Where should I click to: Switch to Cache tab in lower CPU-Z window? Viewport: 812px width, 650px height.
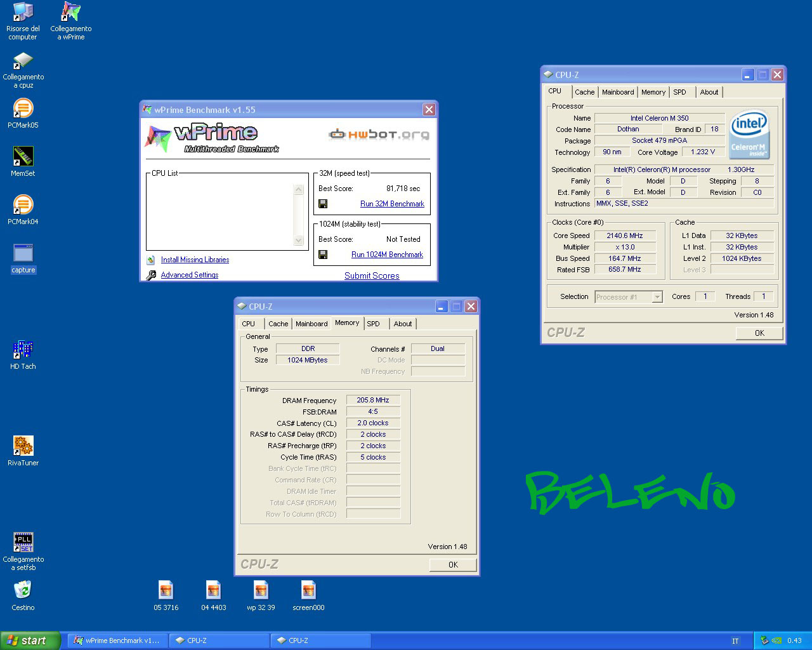(x=278, y=324)
